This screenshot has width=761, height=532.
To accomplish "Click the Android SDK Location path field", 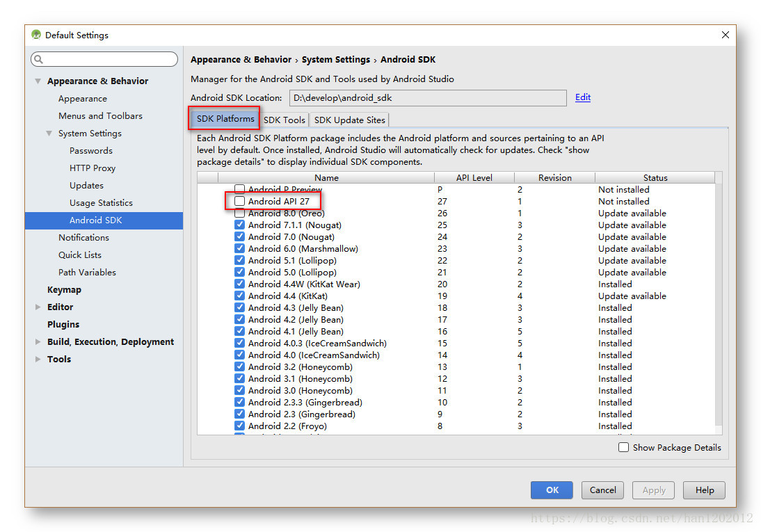I will [428, 97].
